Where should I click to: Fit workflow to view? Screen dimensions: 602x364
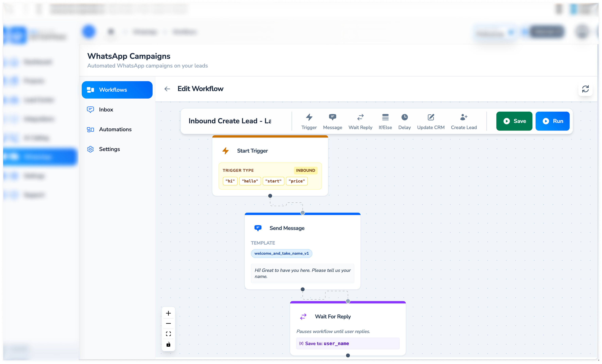point(168,334)
